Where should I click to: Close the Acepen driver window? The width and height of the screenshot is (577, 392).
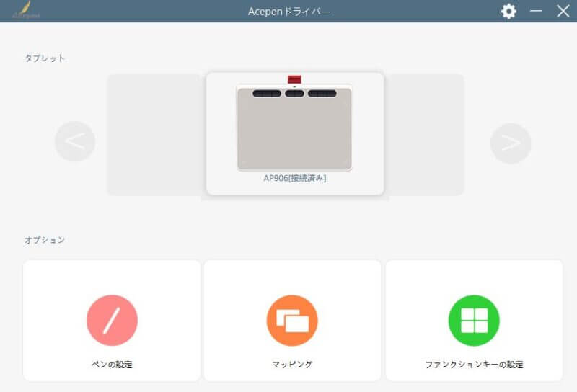coord(563,12)
